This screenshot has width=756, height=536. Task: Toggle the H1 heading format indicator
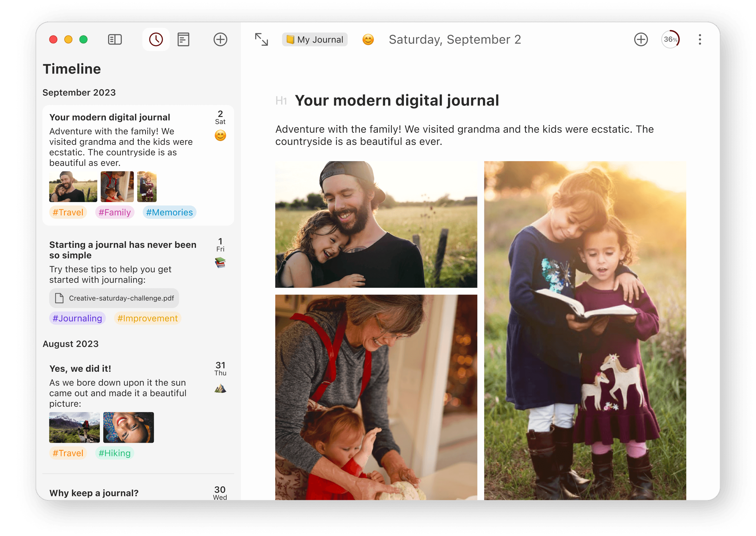click(280, 100)
